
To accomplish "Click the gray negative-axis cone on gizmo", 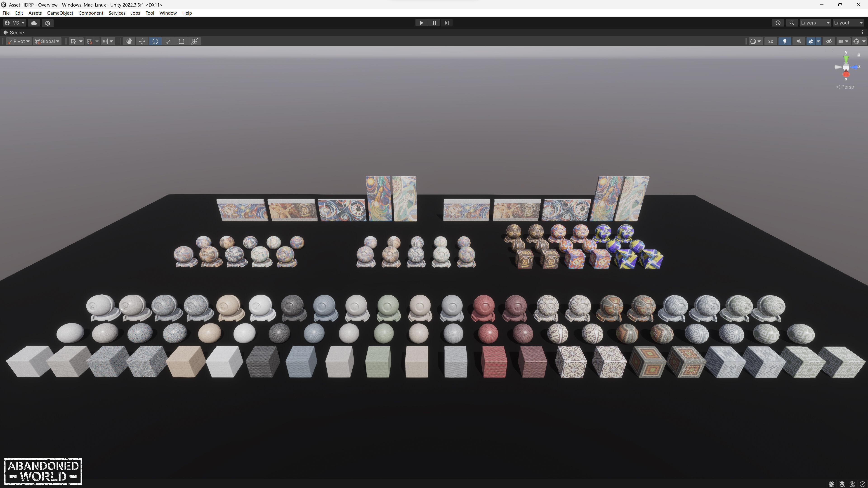I will [x=838, y=67].
